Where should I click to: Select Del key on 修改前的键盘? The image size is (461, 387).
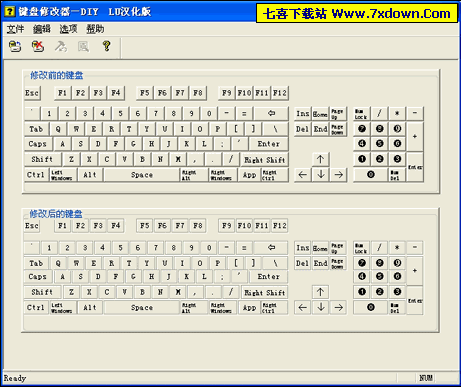pyautogui.click(x=303, y=129)
